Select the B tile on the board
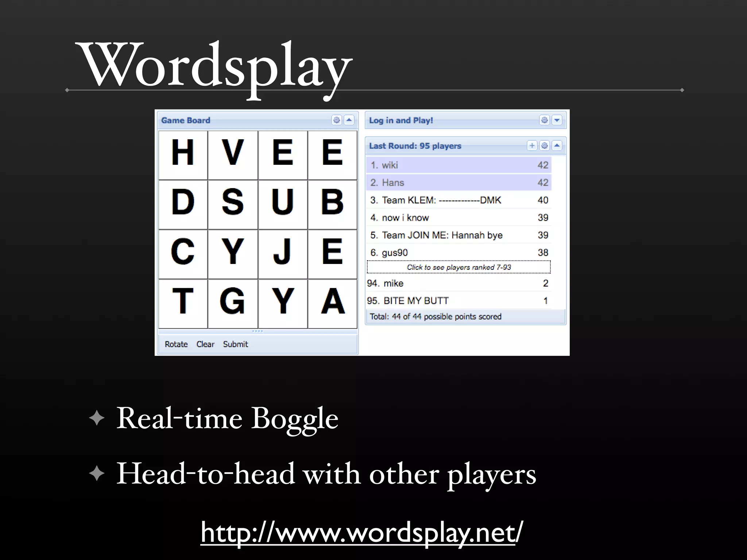The height and width of the screenshot is (560, 747). (x=332, y=205)
